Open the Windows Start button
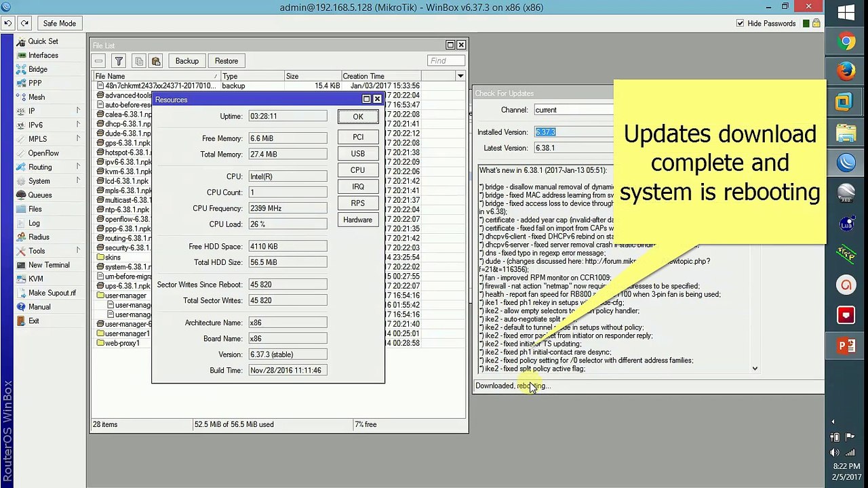The width and height of the screenshot is (868, 488). (x=846, y=12)
